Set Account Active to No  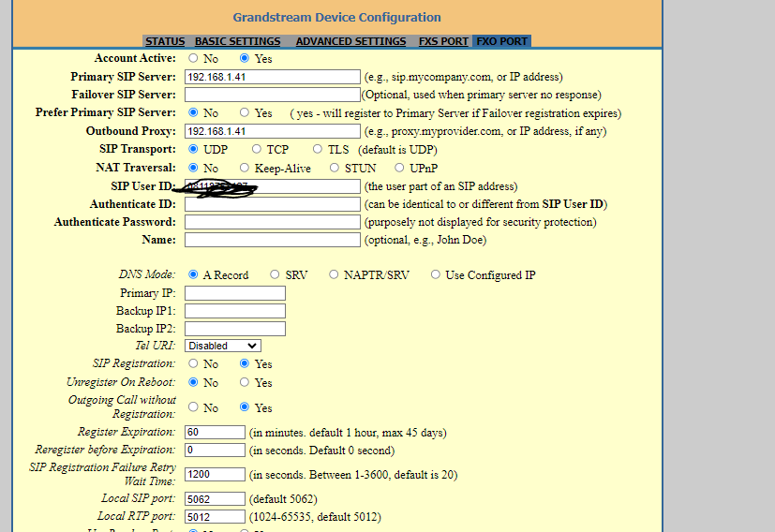193,58
